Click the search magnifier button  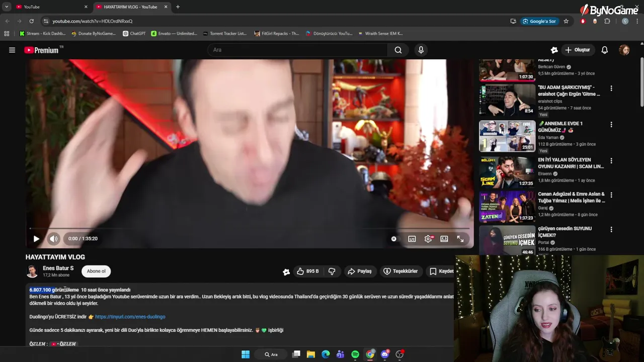(x=398, y=50)
